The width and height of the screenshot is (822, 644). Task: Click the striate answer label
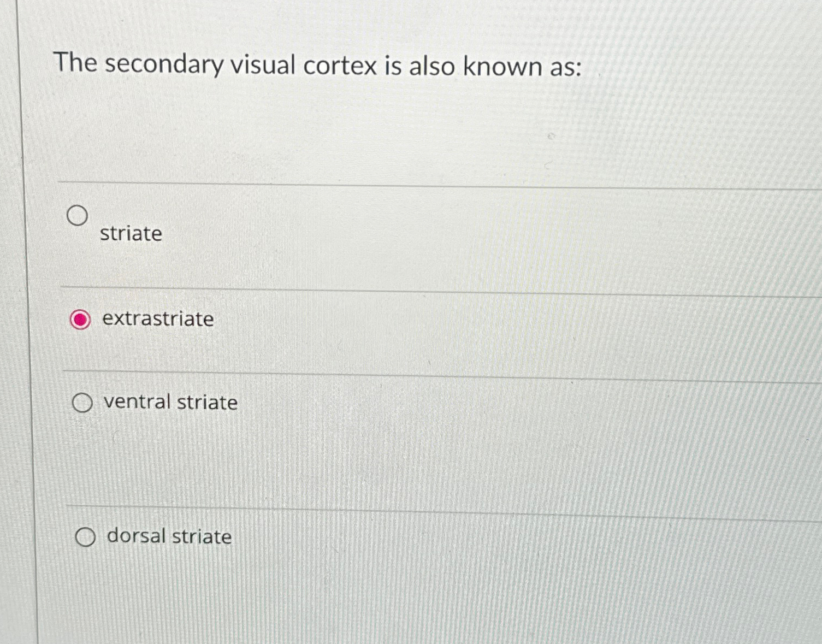pyautogui.click(x=131, y=234)
